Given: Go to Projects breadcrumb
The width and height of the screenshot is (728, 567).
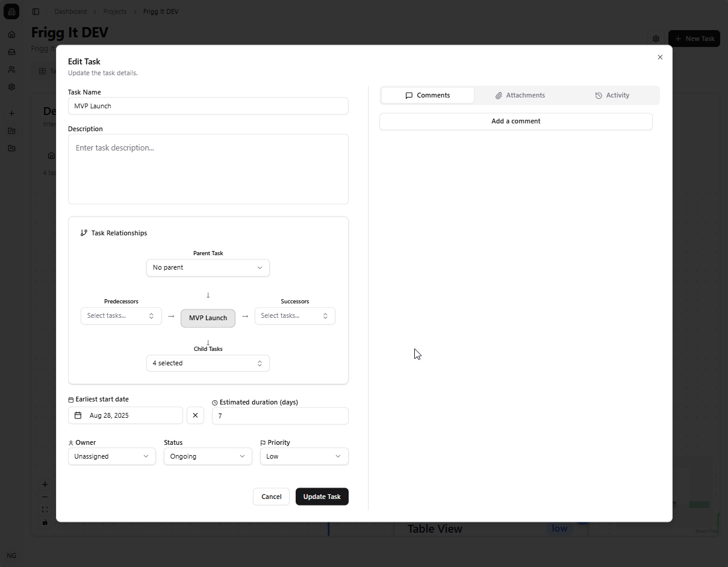Looking at the screenshot, I should click(x=115, y=11).
